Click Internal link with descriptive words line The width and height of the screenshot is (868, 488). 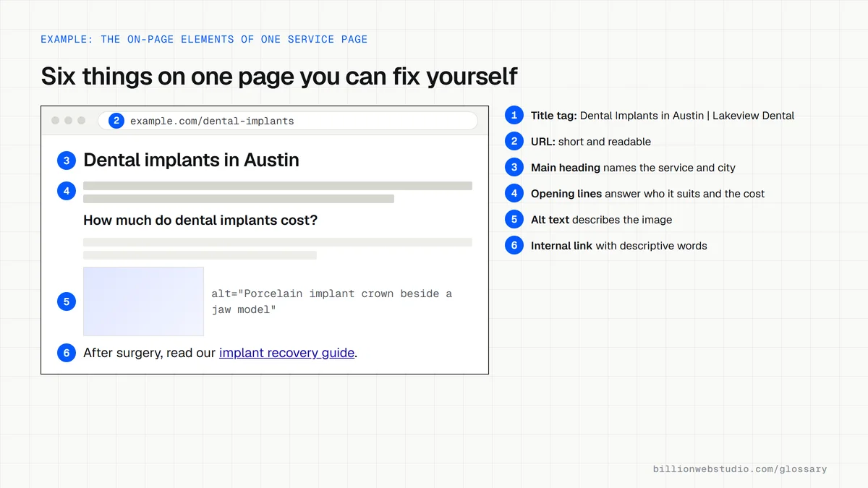[x=619, y=246]
